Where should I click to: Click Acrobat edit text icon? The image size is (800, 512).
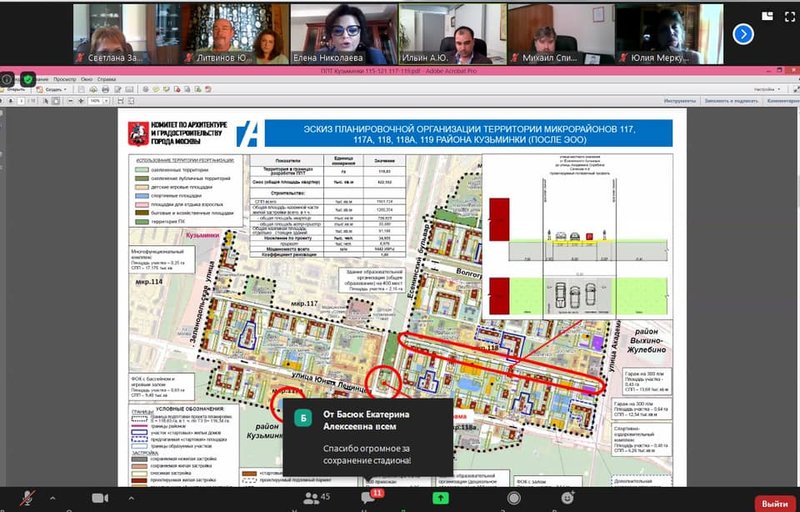point(117,89)
